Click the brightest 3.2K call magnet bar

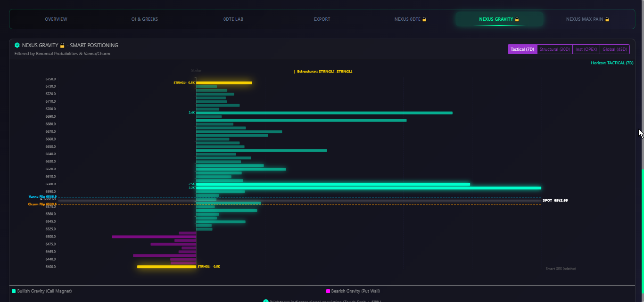click(x=368, y=188)
